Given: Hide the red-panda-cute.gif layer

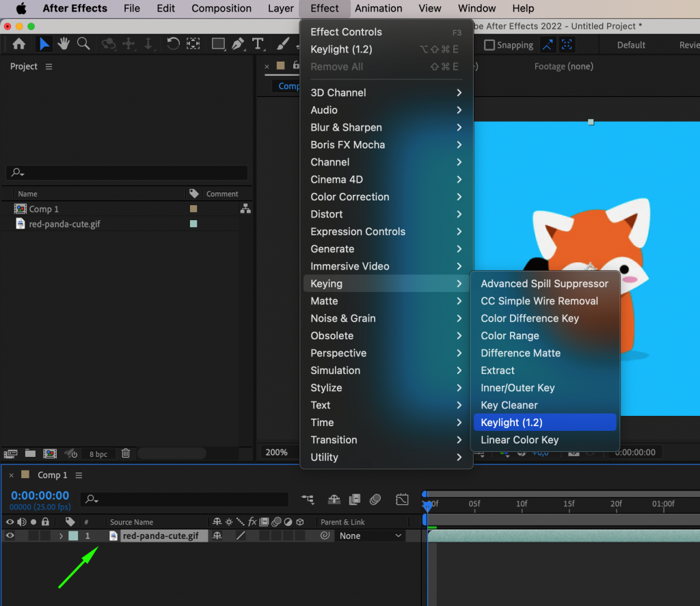Looking at the screenshot, I should click(x=9, y=536).
